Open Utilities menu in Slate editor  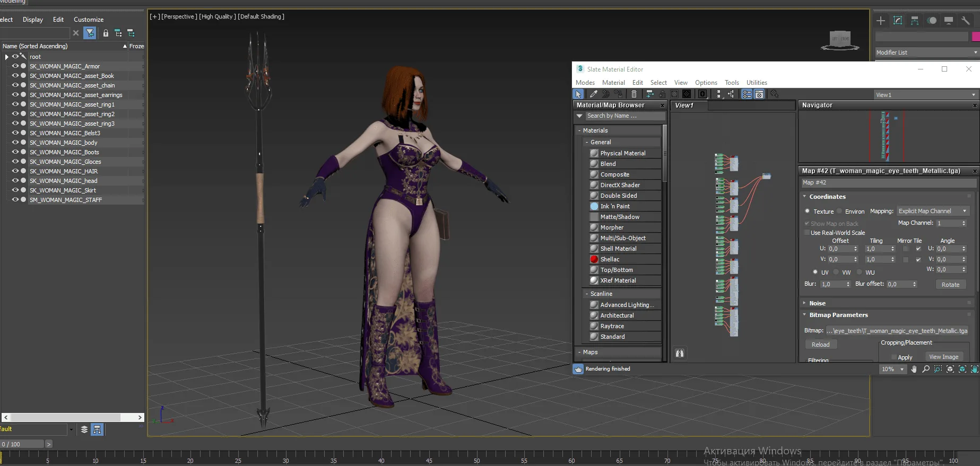point(757,83)
